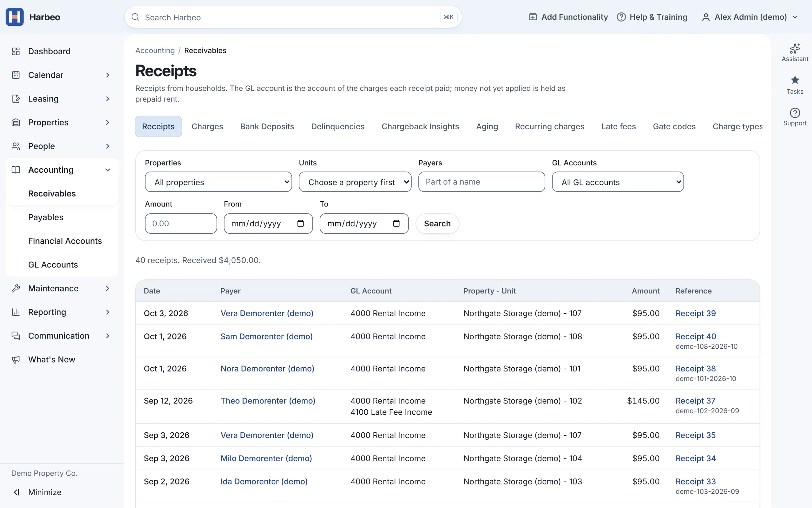Expand the Maintenance sidebar chevron
The height and width of the screenshot is (508, 812).
(x=108, y=288)
